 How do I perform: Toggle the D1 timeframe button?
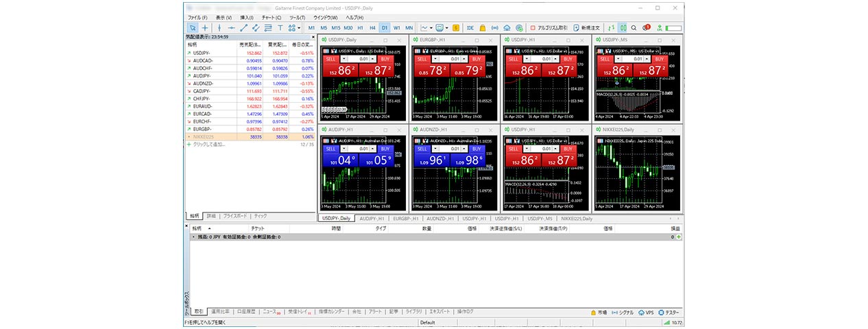[x=385, y=28]
